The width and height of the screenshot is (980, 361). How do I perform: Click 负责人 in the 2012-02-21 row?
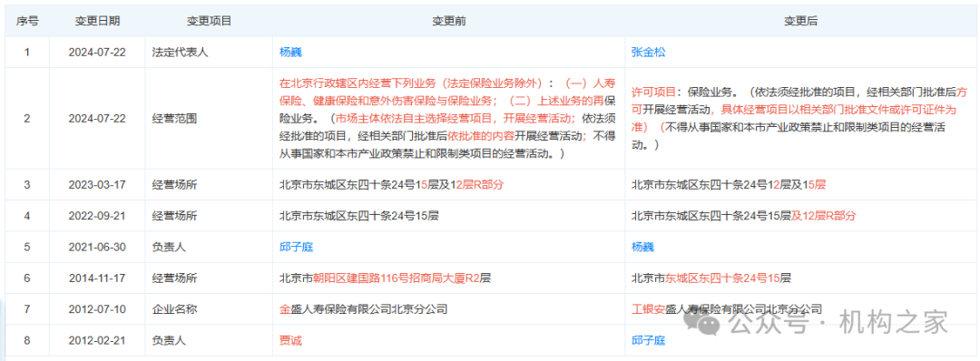click(169, 340)
